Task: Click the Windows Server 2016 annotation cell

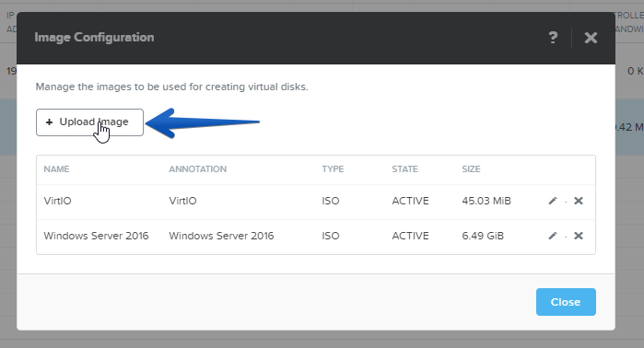Action: click(x=221, y=236)
